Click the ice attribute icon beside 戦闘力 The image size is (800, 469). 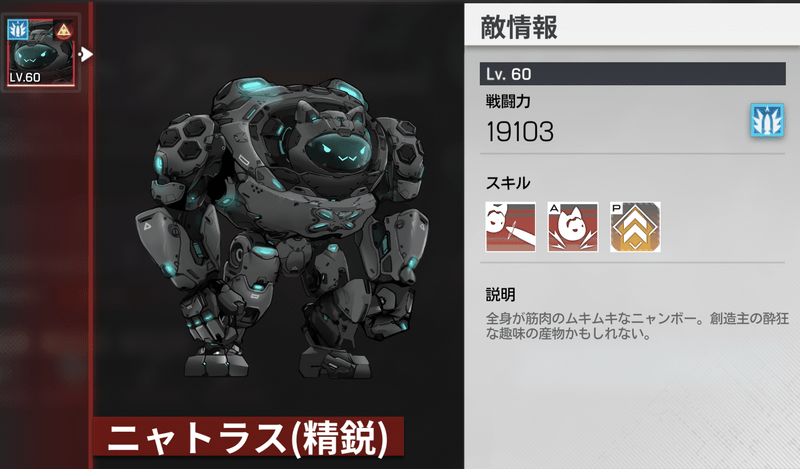pyautogui.click(x=767, y=120)
